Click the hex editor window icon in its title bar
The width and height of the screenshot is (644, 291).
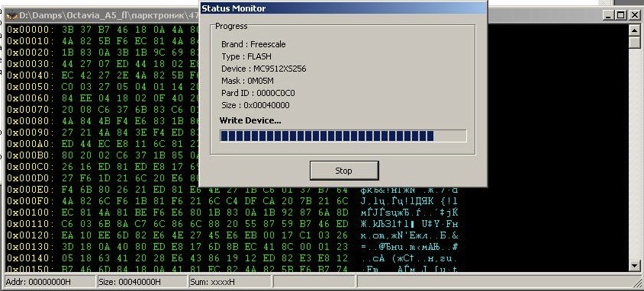[x=12, y=16]
